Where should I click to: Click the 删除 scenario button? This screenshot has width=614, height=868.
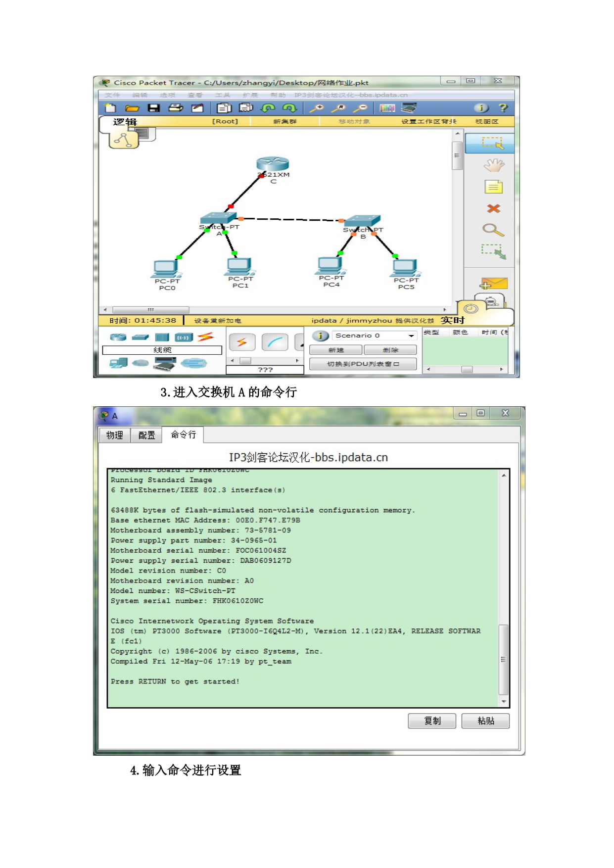point(390,350)
